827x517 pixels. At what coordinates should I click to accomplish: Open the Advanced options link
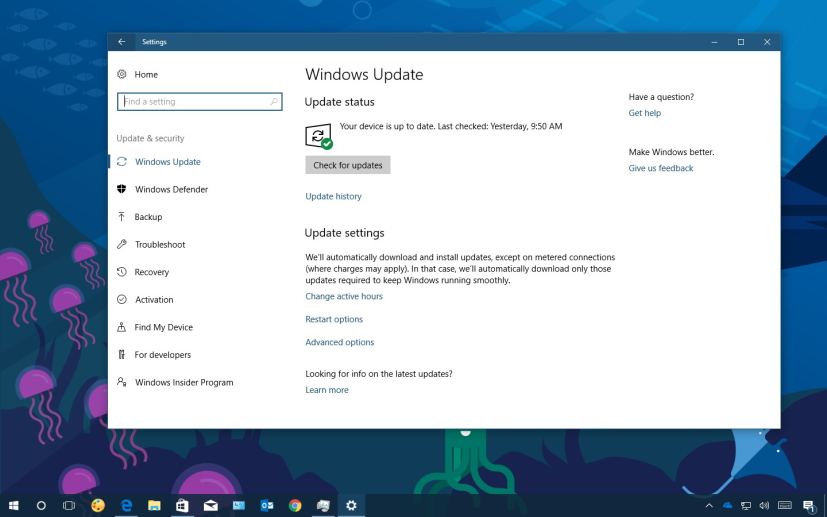(340, 342)
